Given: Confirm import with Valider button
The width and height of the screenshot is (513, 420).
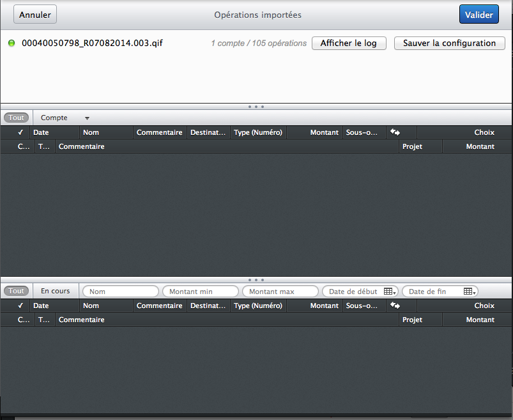Looking at the screenshot, I should 479,15.
